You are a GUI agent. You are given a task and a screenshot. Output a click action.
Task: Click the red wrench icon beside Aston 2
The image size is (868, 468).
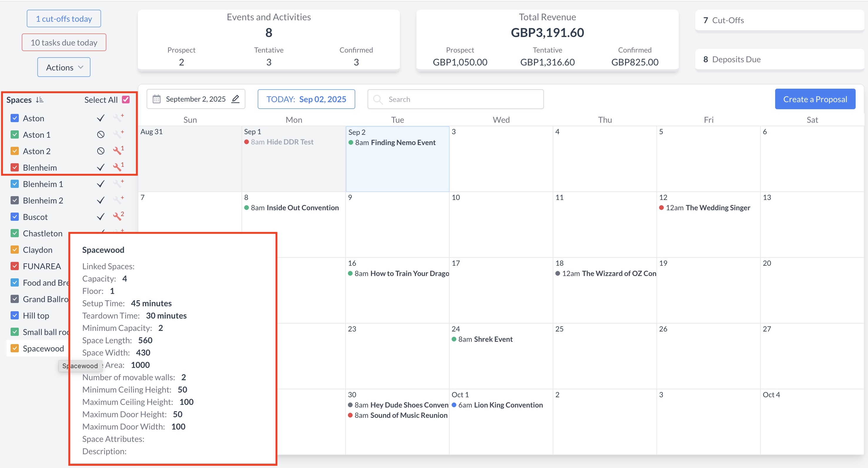[118, 151]
